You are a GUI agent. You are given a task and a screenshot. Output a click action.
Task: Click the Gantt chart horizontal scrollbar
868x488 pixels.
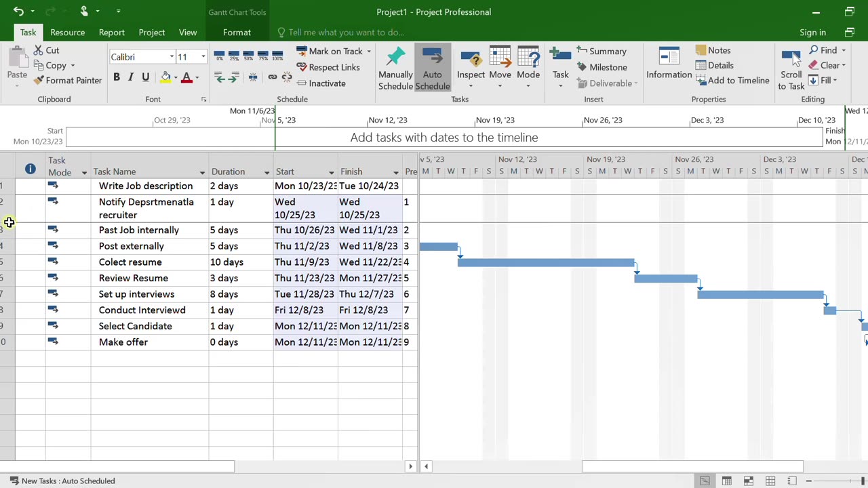692,466
